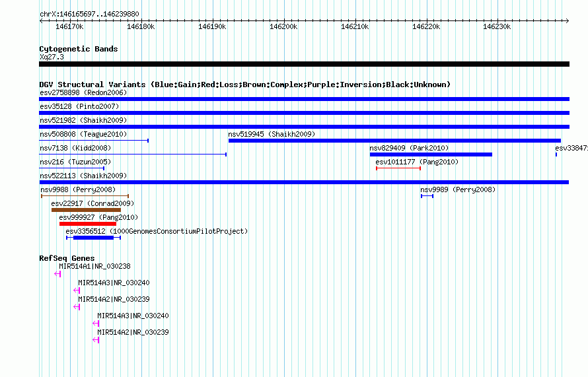Click the magenta MIR514A1 gene arrow glyph
This screenshot has width=588, height=377.
57,274
